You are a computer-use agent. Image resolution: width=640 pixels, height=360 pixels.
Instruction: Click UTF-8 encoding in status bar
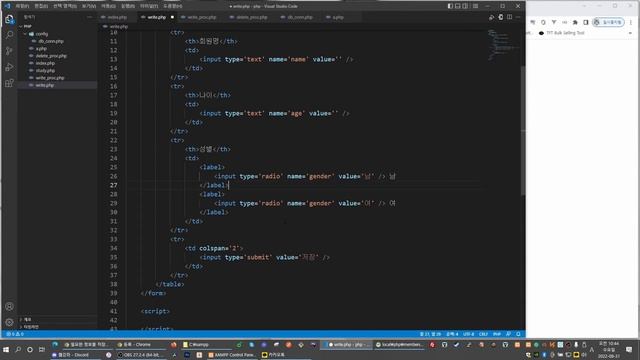(469, 334)
